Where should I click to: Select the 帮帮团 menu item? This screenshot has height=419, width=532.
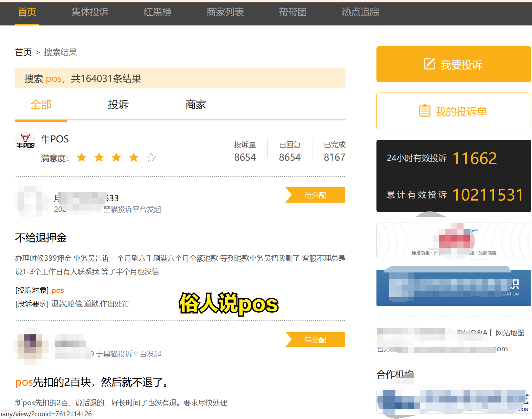pyautogui.click(x=292, y=12)
